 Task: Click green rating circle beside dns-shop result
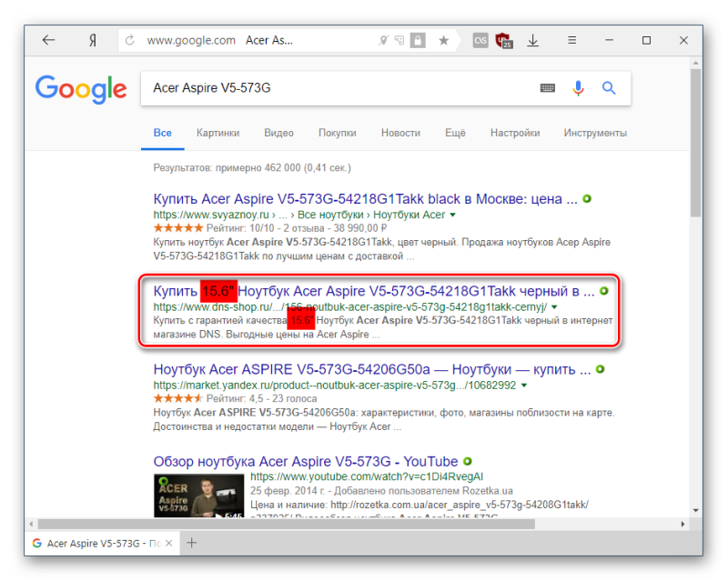(604, 291)
